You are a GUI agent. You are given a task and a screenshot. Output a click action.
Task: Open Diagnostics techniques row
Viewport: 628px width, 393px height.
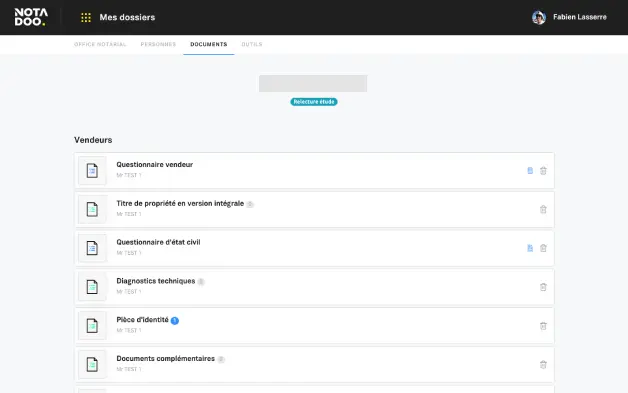[x=314, y=287]
